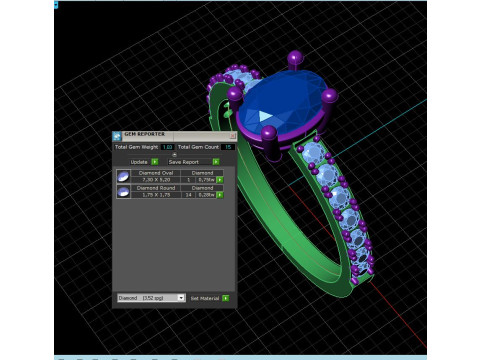The height and width of the screenshot is (360, 480).
Task: Click the Gem Reporter title bar
Action: (175, 136)
